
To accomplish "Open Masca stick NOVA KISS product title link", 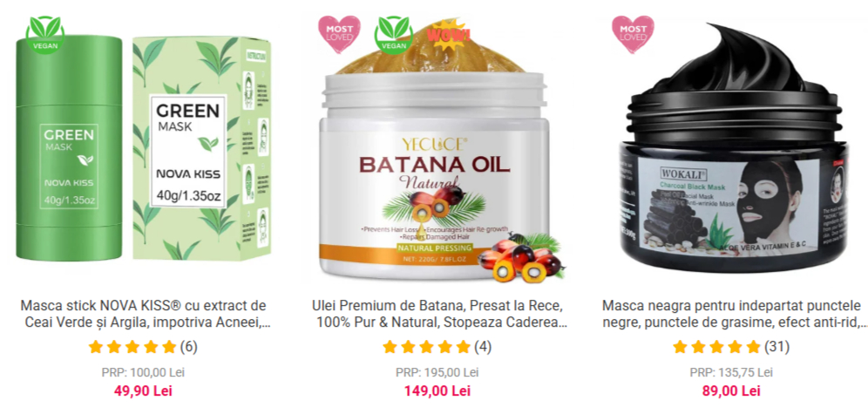I will [x=144, y=314].
